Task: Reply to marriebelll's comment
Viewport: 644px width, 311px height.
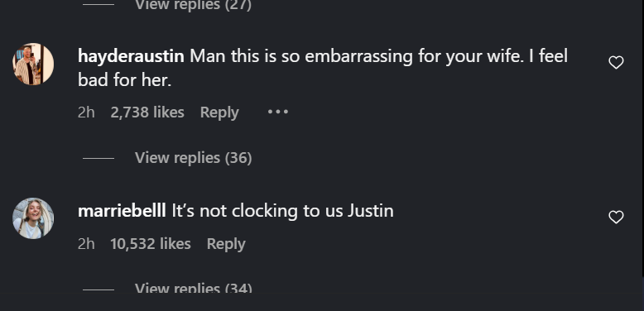Action: click(226, 244)
